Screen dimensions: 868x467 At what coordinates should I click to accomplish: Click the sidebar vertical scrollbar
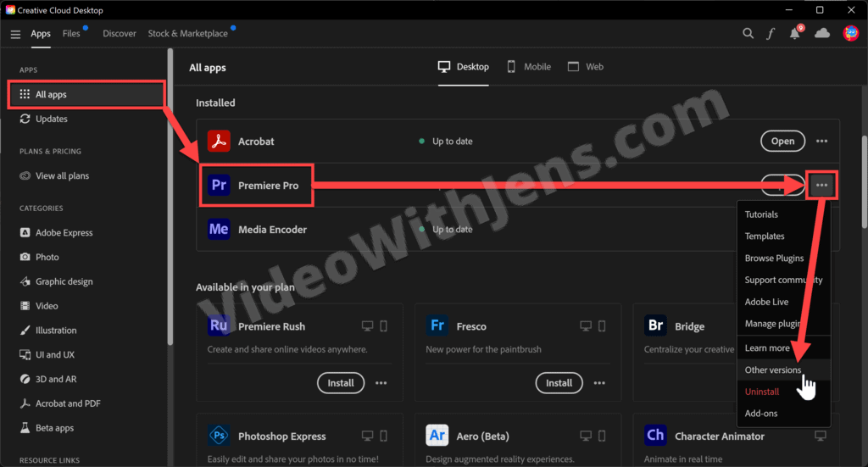pos(170,197)
